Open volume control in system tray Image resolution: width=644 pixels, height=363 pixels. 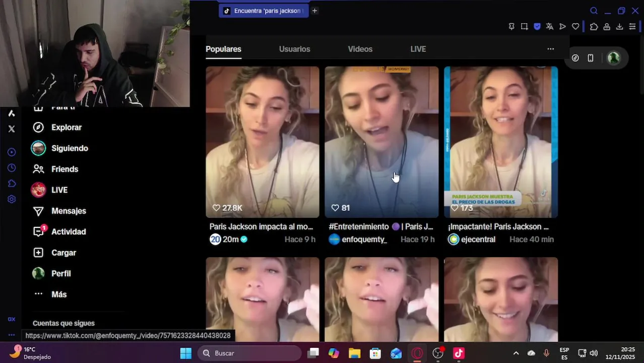tap(594, 353)
